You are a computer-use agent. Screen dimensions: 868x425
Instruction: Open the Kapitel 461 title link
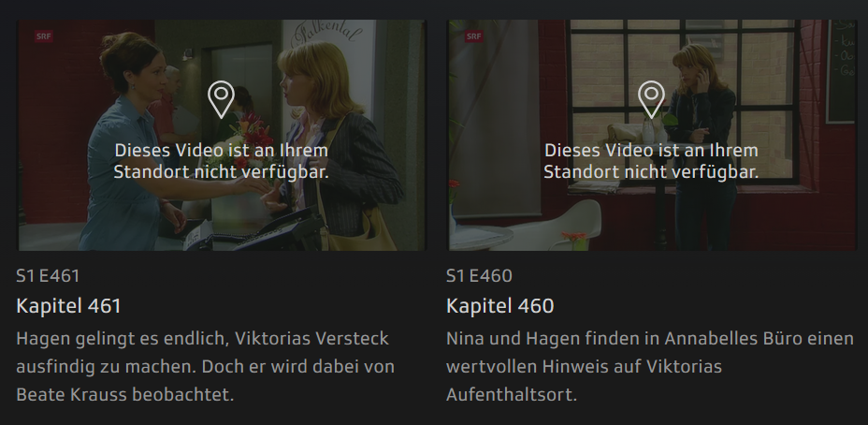point(68,306)
